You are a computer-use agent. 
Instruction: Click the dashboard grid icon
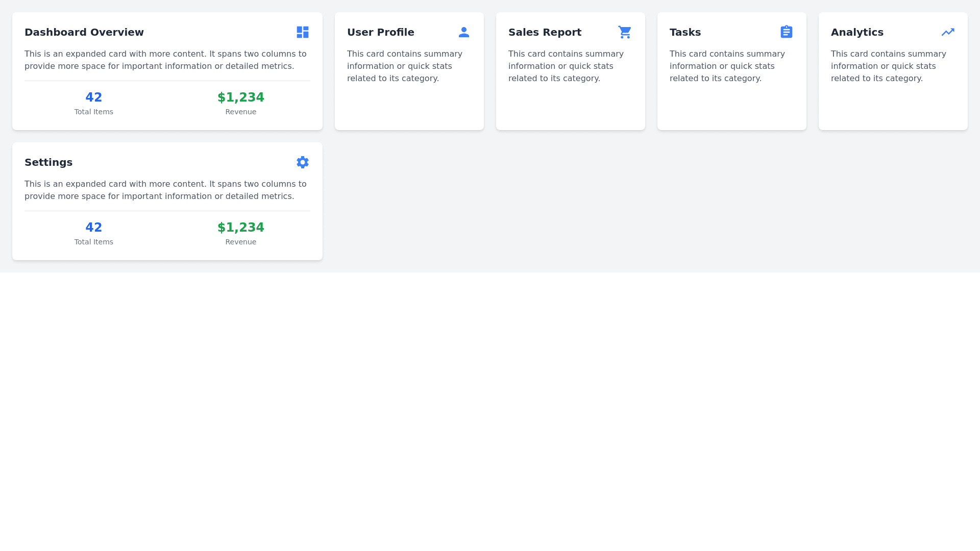point(303,32)
